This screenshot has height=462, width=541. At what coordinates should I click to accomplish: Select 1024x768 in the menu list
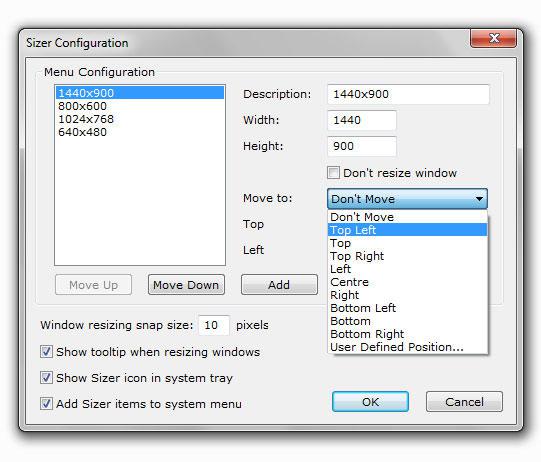tap(140, 119)
